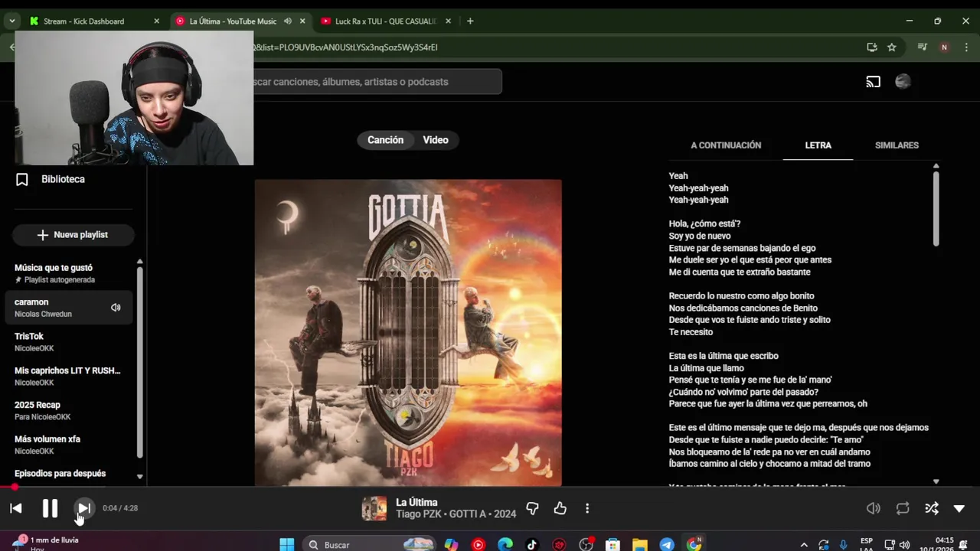Open Microsoft Edge from the taskbar
The width and height of the screenshot is (980, 551).
505,545
